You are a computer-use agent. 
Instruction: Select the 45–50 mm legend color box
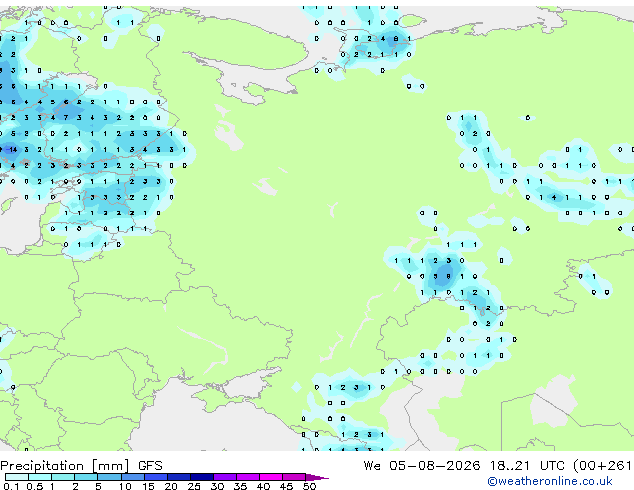point(294,477)
